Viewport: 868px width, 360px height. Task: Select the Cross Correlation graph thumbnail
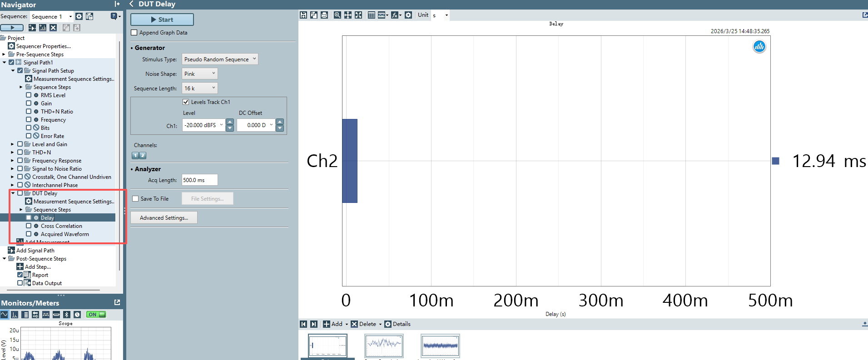pos(384,346)
